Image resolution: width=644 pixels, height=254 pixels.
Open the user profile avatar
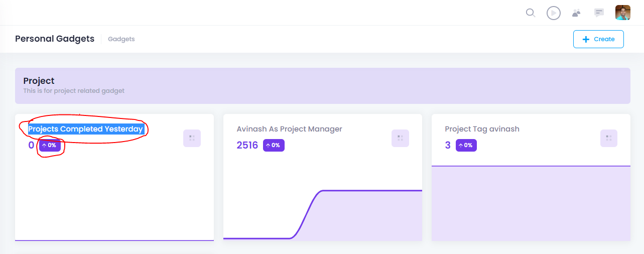tap(623, 13)
